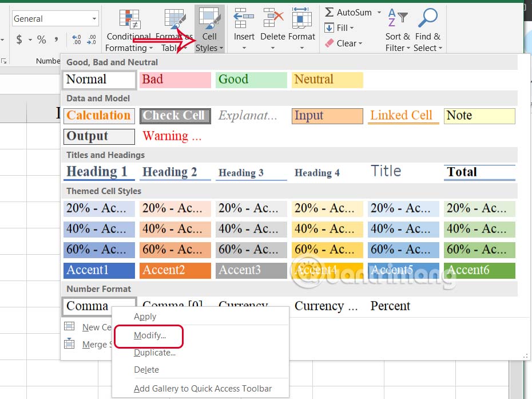The width and height of the screenshot is (532, 399).
Task: Click the Find & Select magnifier icon
Action: pos(427,18)
